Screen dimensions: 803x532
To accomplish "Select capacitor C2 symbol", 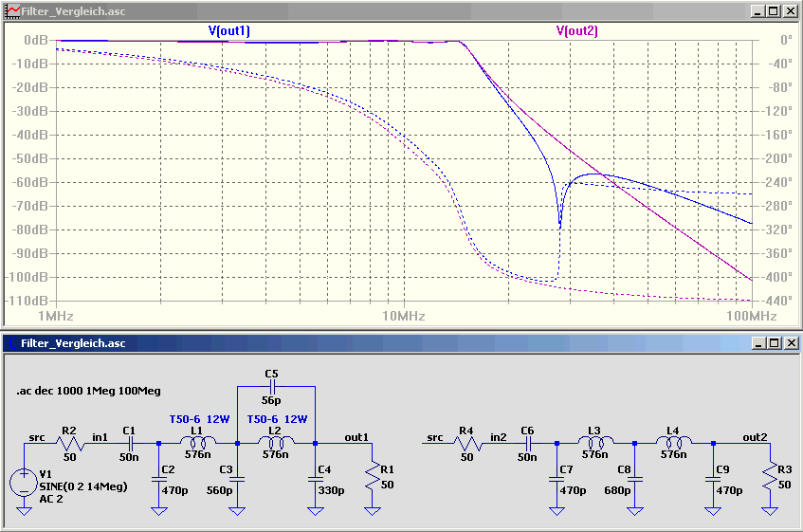I will (x=159, y=479).
